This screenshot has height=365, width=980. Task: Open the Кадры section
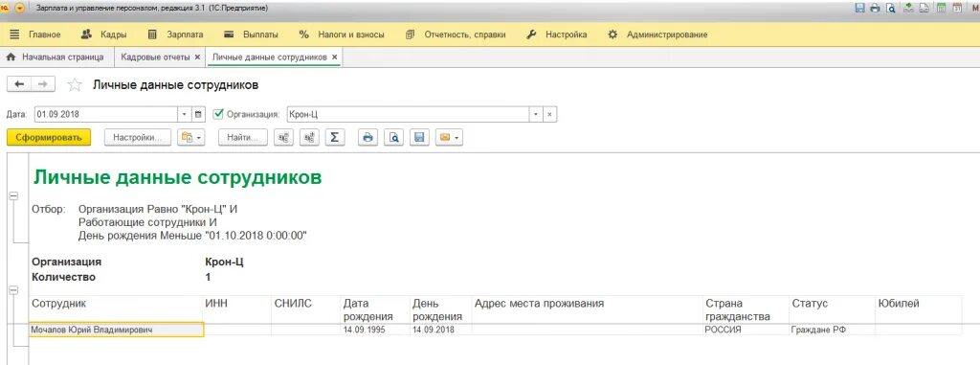click(x=104, y=34)
